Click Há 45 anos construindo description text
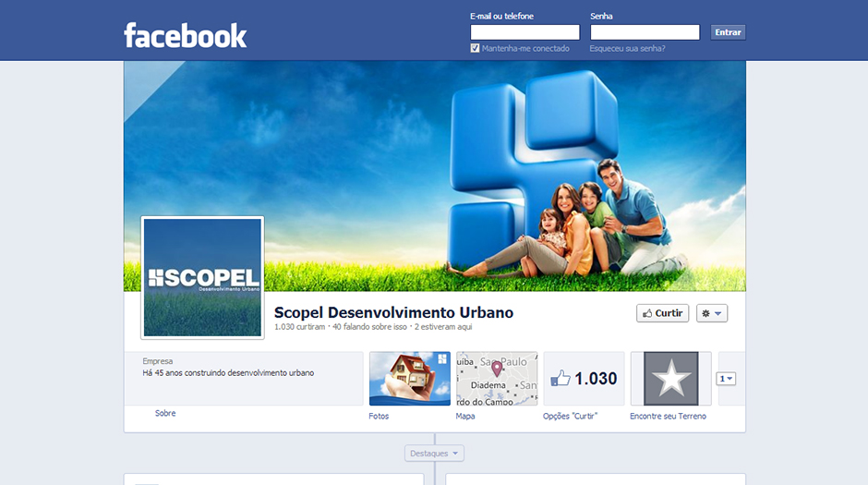Screen dimensions: 868x485 click(x=228, y=373)
